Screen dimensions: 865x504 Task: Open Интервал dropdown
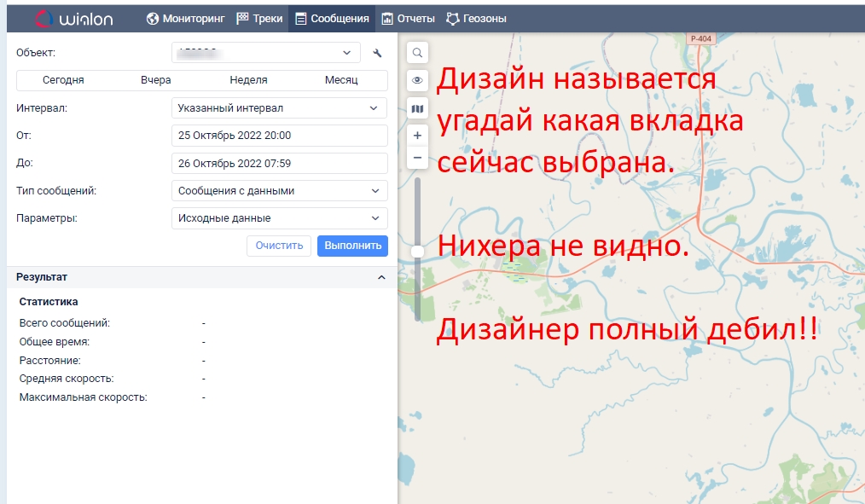pyautogui.click(x=279, y=108)
